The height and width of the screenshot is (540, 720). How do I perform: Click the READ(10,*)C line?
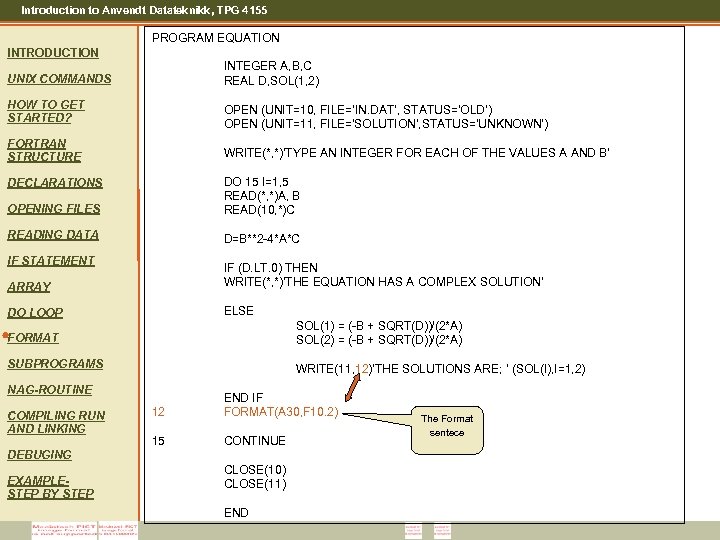259,210
